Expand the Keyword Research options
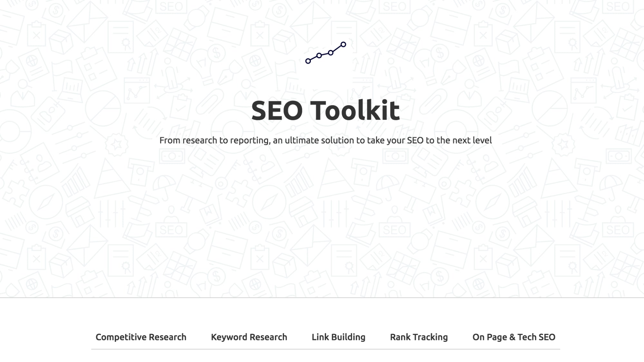This screenshot has height=362, width=644. click(x=249, y=337)
